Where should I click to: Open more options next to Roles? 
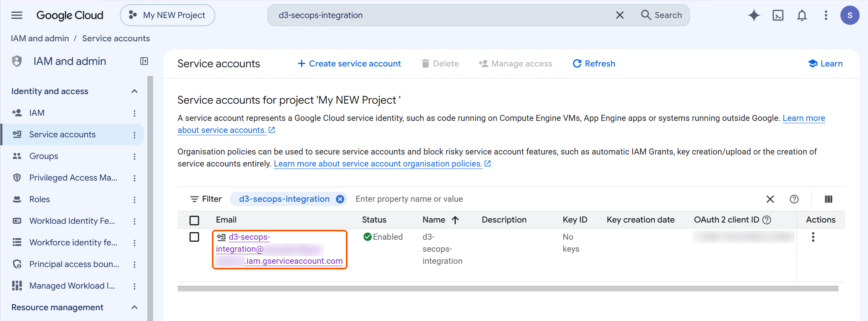134,200
